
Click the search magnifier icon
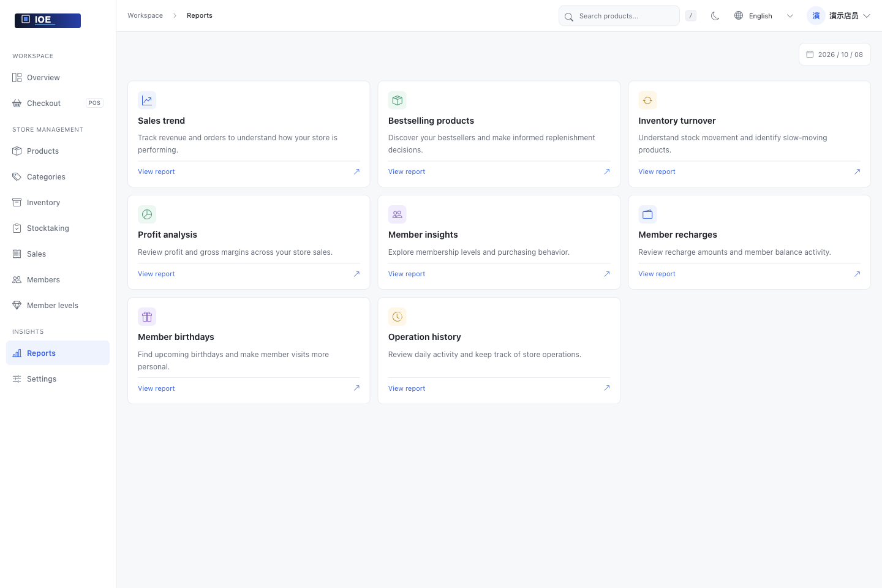click(x=568, y=17)
